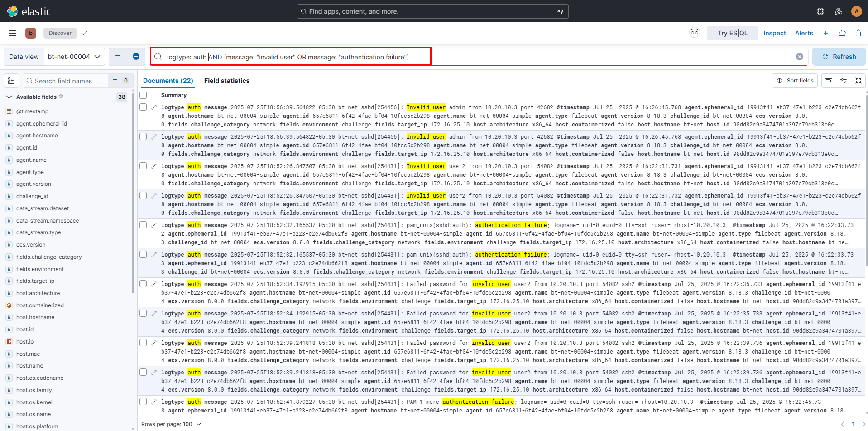
Task: Open the Inspect panel
Action: (x=775, y=33)
